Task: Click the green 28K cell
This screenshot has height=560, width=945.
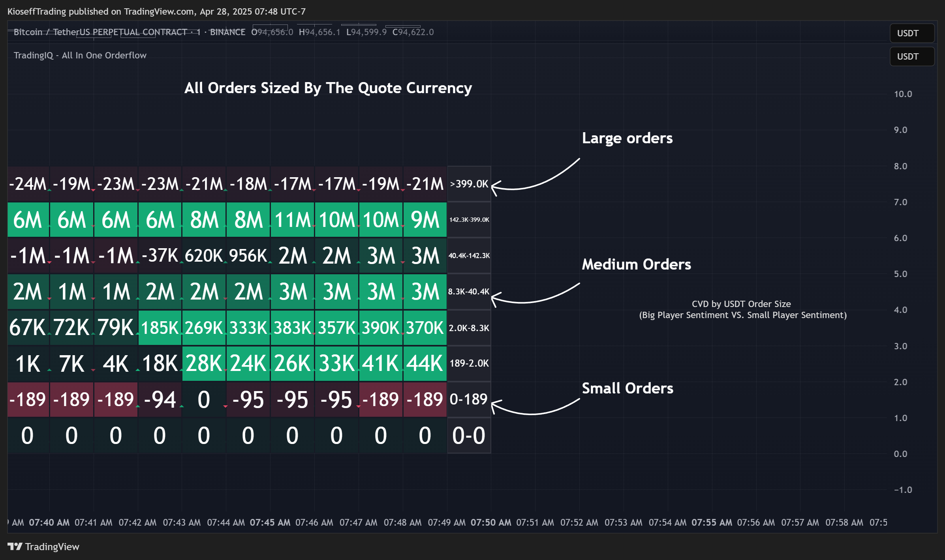Action: point(204,363)
